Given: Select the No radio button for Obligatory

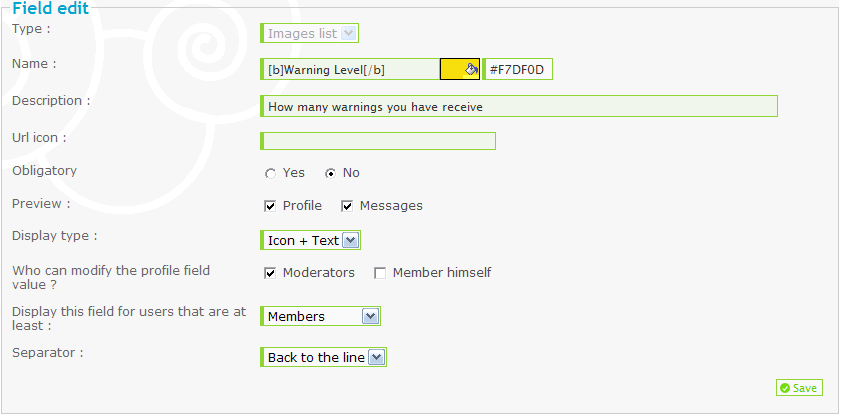Looking at the screenshot, I should [x=331, y=174].
